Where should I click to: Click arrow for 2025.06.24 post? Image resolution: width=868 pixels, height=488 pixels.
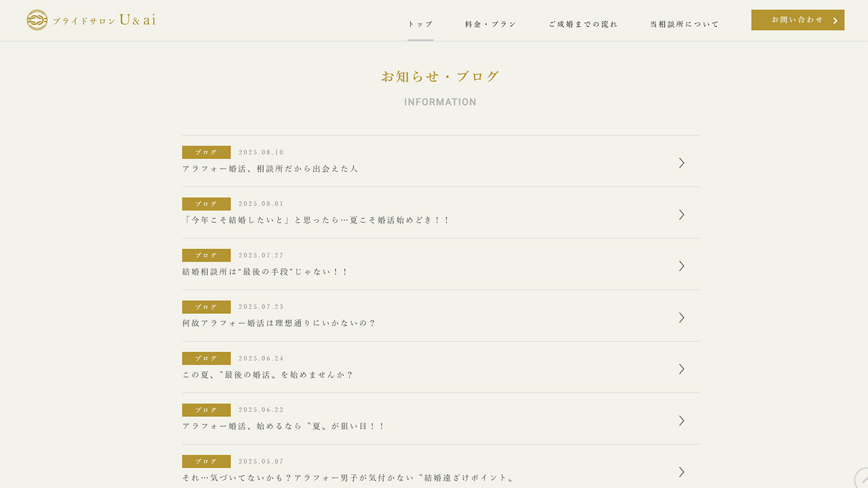(682, 369)
